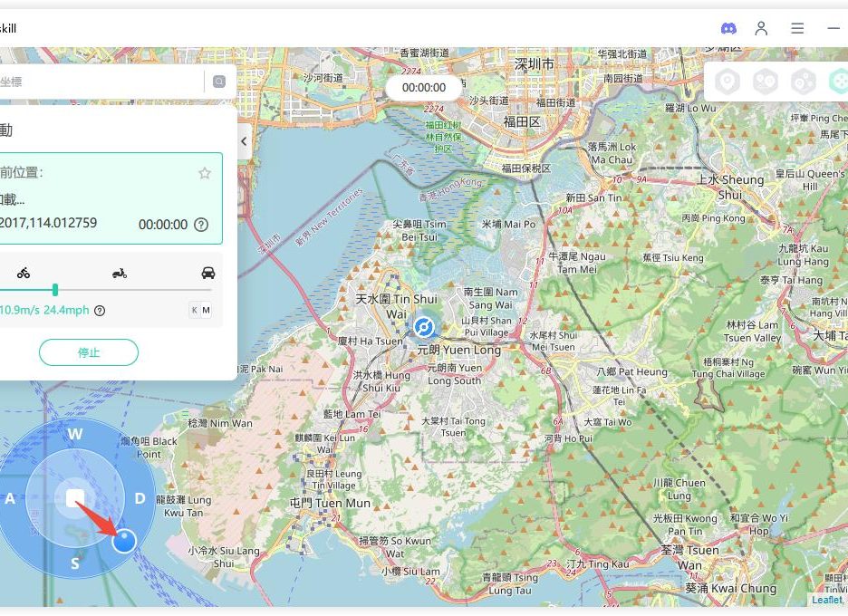Collapse the side panel with arrow

tap(244, 141)
